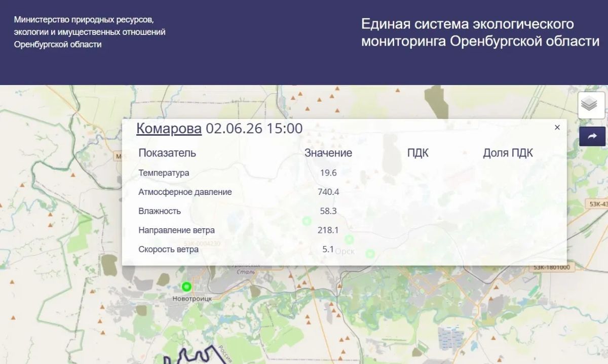Click the 53К-1801000 road label on map
The width and height of the screenshot is (608, 364).
(552, 267)
